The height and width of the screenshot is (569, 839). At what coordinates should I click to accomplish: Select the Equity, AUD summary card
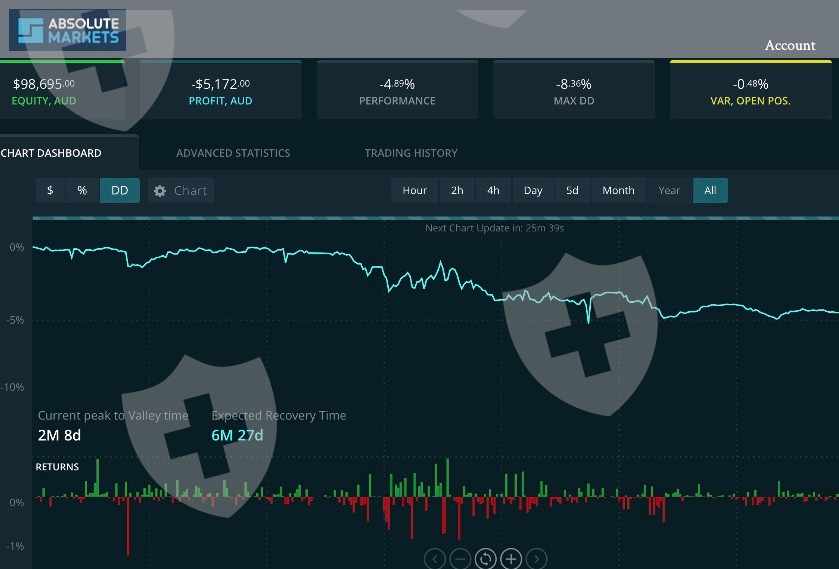[x=63, y=90]
